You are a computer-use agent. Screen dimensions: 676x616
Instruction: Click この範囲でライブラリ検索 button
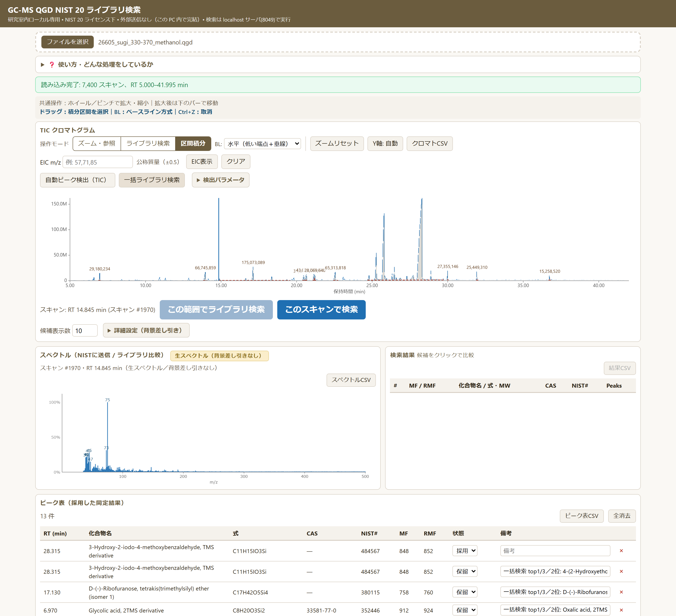click(216, 310)
